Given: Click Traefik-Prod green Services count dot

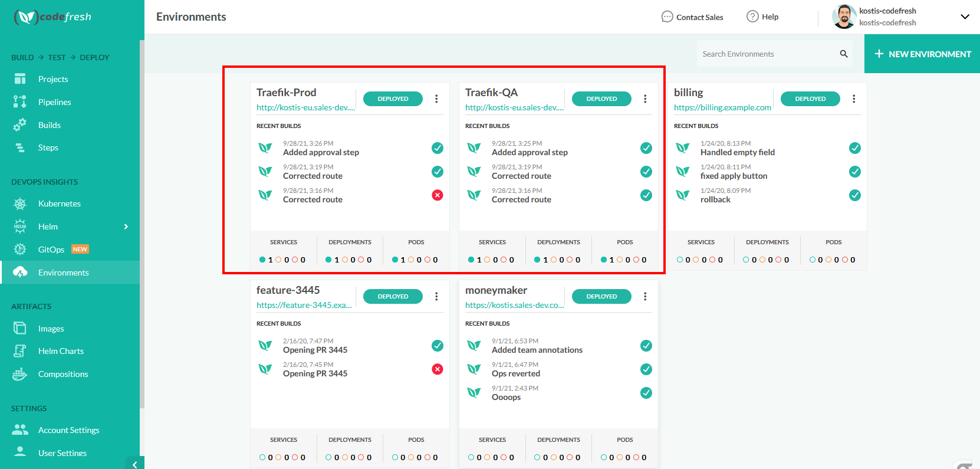Looking at the screenshot, I should click(x=262, y=260).
